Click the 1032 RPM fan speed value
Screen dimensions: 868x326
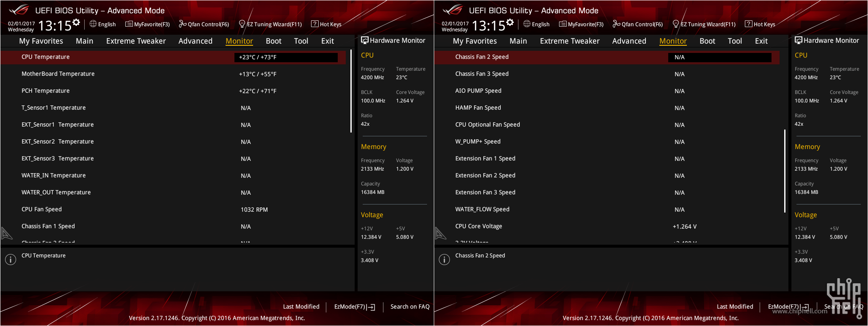pyautogui.click(x=254, y=210)
